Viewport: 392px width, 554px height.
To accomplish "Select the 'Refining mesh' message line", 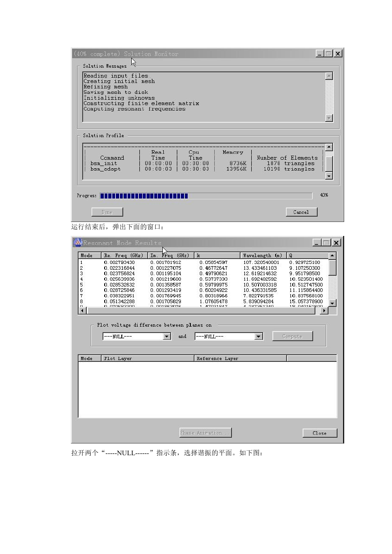I will (106, 87).
